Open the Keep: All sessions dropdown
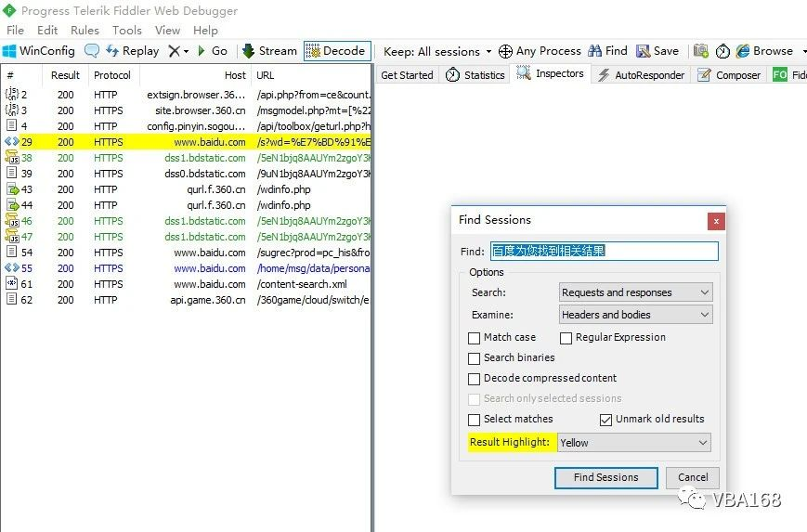Image resolution: width=807 pixels, height=532 pixels. pyautogui.click(x=437, y=51)
